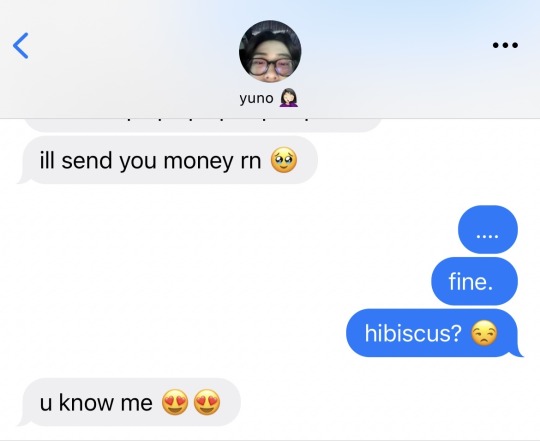Tap the facepalm emoji beside yuno
This screenshot has height=441, width=540.
pyautogui.click(x=289, y=98)
